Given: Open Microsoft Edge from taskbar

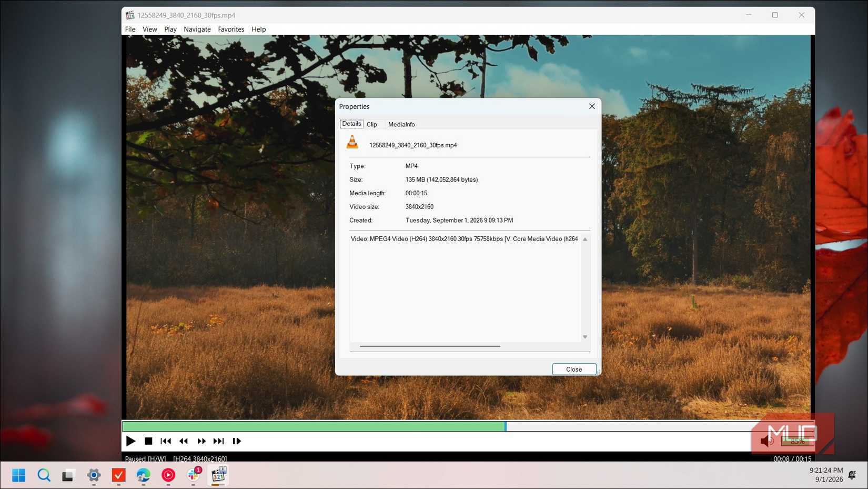Looking at the screenshot, I should [143, 475].
